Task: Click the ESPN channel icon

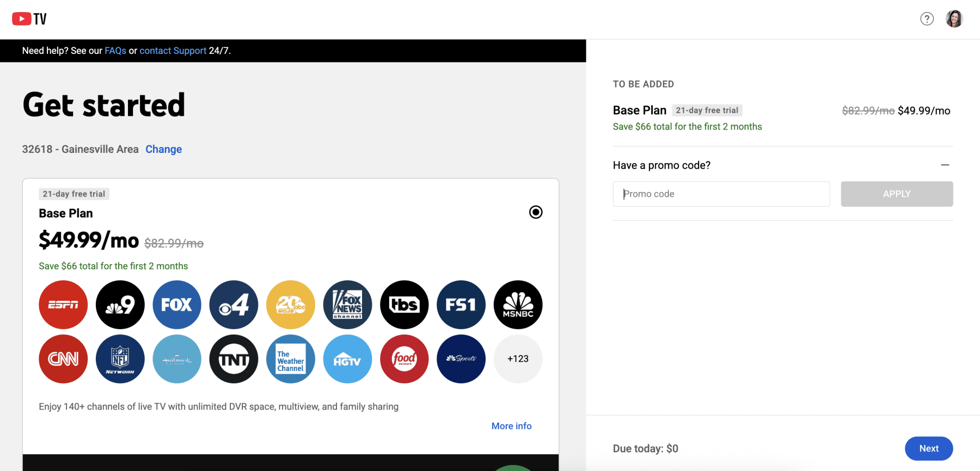Action: pyautogui.click(x=63, y=305)
